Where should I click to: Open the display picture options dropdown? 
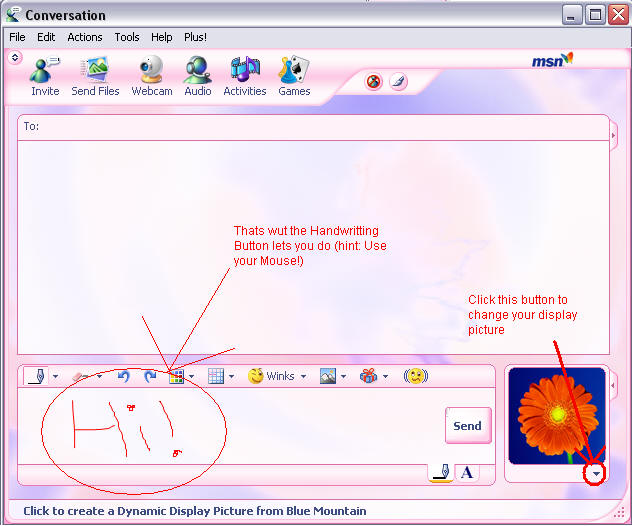pyautogui.click(x=596, y=474)
